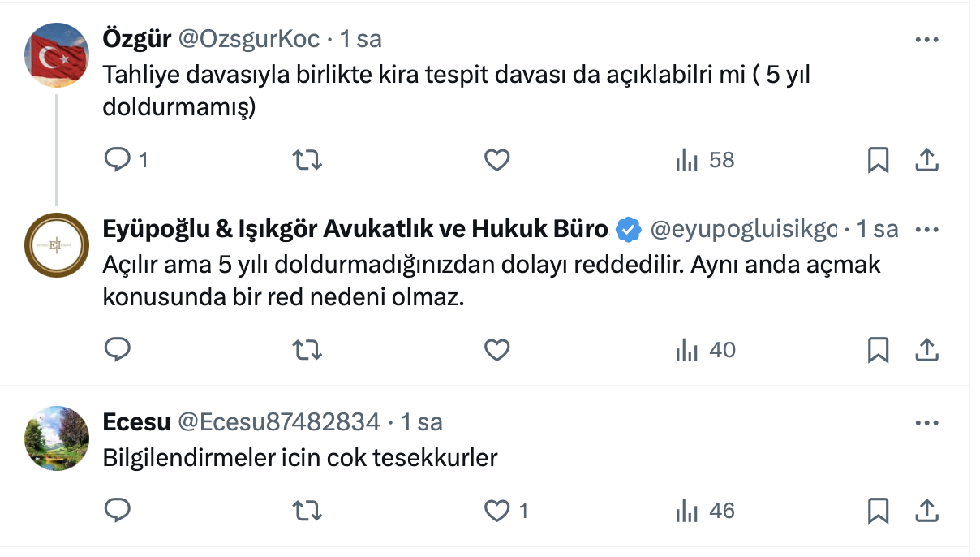This screenshot has height=557, width=980.
Task: Share Özgür's tweet
Action: click(926, 160)
